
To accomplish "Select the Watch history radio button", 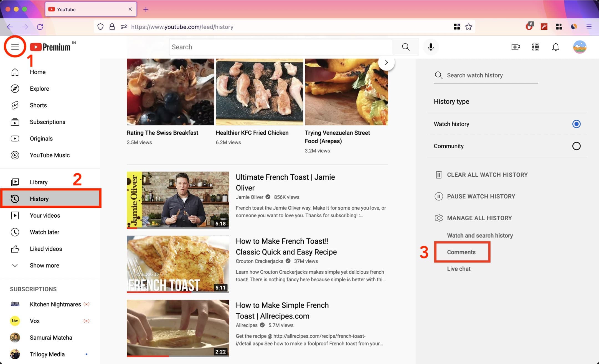I will pos(576,124).
